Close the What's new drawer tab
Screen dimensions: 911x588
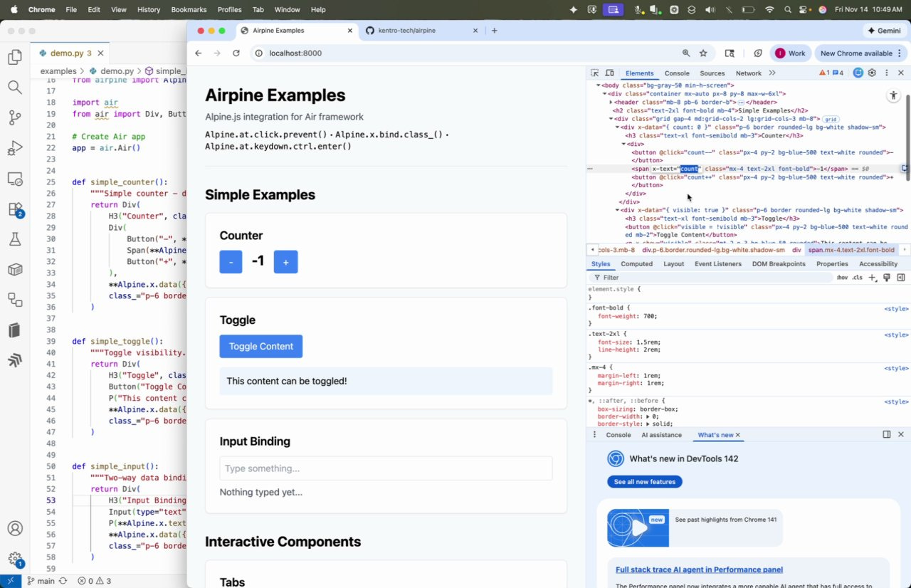pyautogui.click(x=738, y=435)
